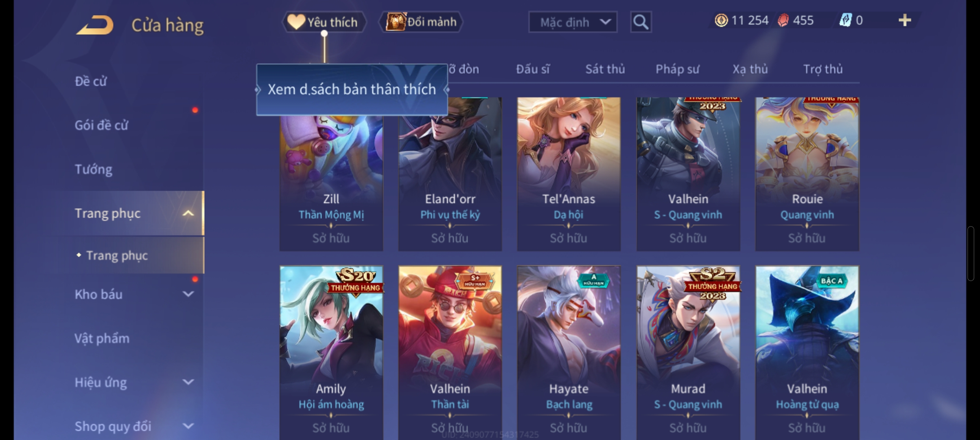Click the gold coin currency icon
This screenshot has height=440, width=980.
pyautogui.click(x=721, y=20)
